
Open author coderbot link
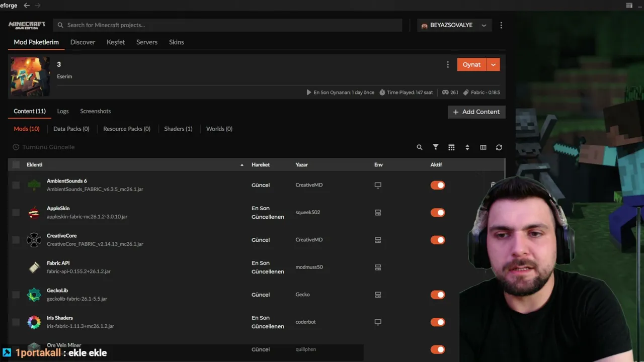click(305, 322)
